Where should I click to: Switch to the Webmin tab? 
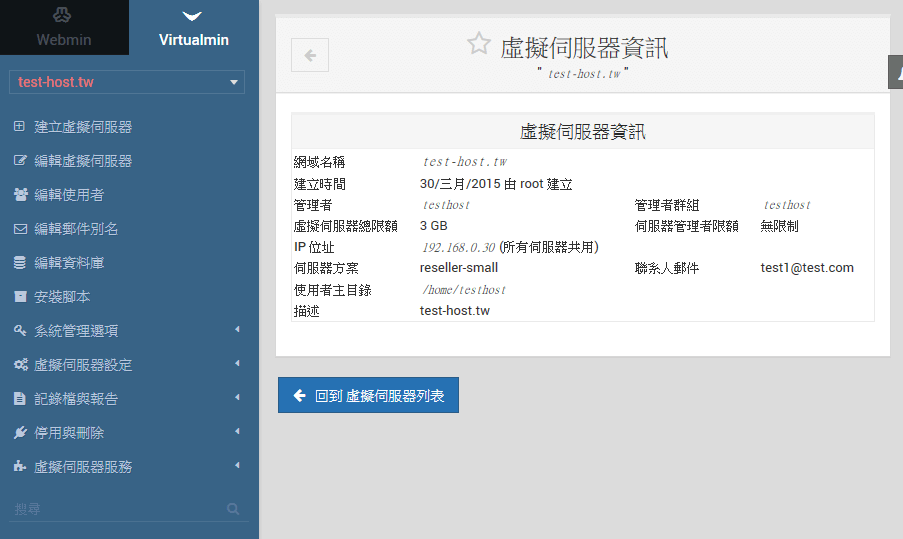(x=64, y=28)
